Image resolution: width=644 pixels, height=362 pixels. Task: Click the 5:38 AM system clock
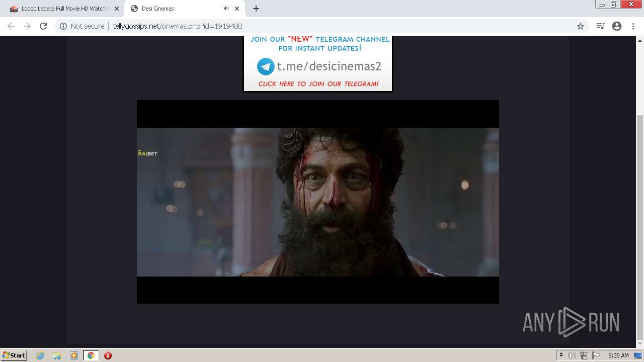point(618,355)
